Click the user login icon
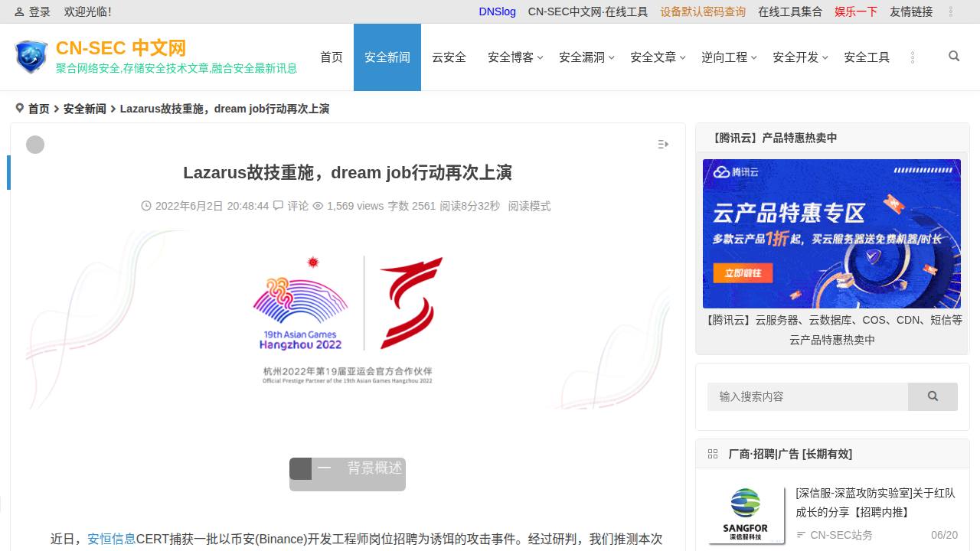The height and width of the screenshot is (551, 980). click(x=19, y=12)
